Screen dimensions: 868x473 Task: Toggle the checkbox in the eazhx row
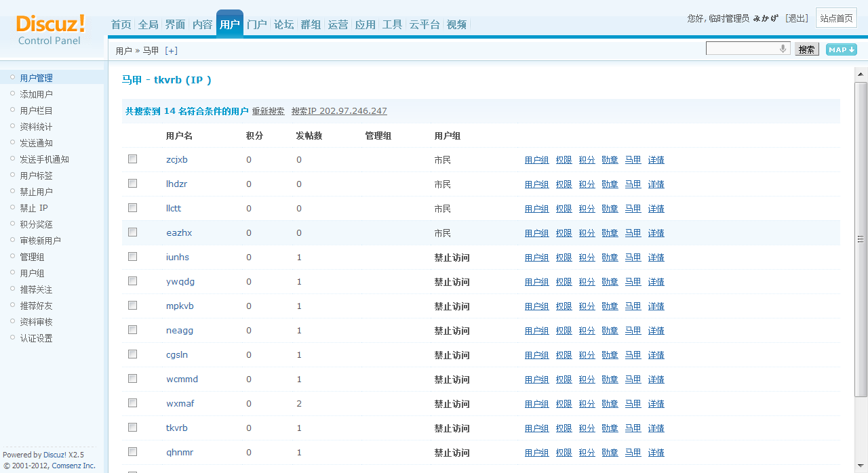[133, 232]
